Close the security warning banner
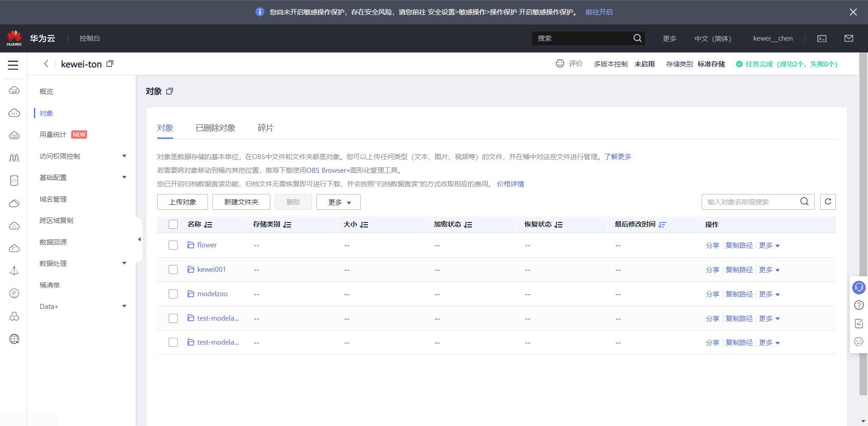The height and width of the screenshot is (426, 868). click(853, 12)
